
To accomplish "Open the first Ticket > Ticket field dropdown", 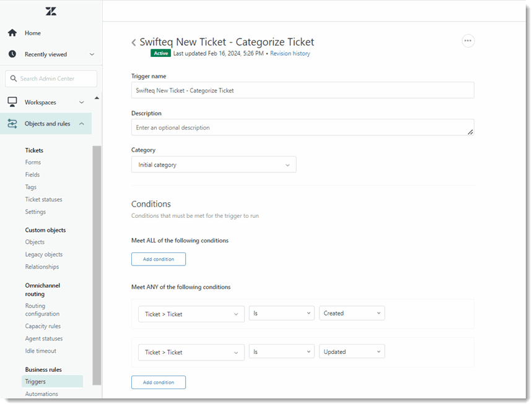I will pyautogui.click(x=191, y=314).
